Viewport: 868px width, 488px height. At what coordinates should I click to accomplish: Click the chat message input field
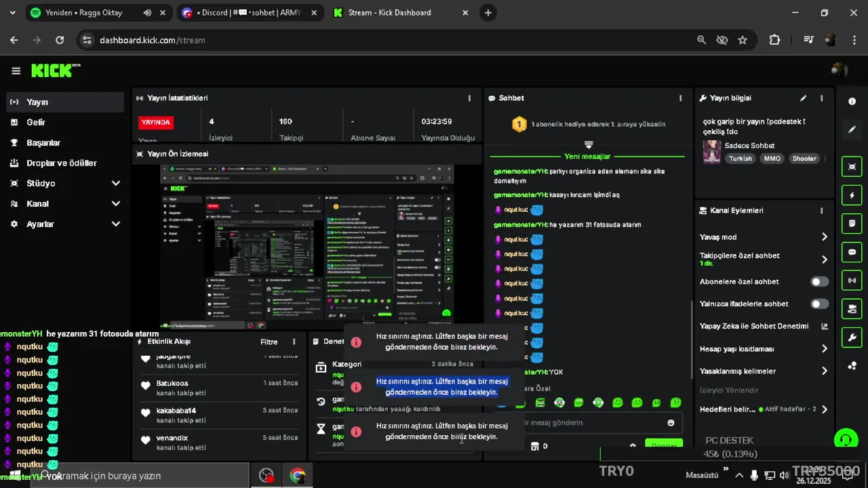(x=589, y=423)
